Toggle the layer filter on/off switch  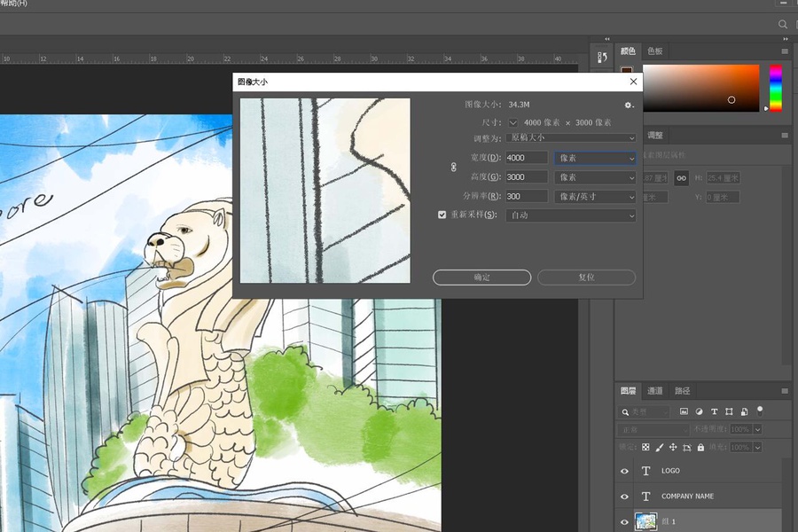[x=760, y=411]
